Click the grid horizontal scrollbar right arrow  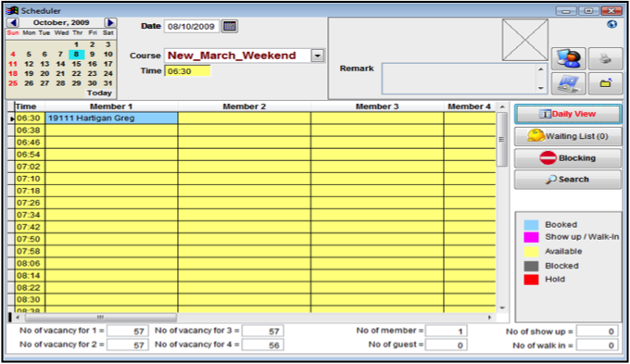pos(490,318)
